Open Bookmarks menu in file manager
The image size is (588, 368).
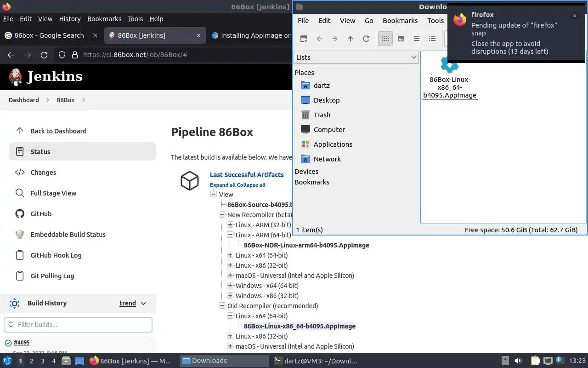(400, 21)
